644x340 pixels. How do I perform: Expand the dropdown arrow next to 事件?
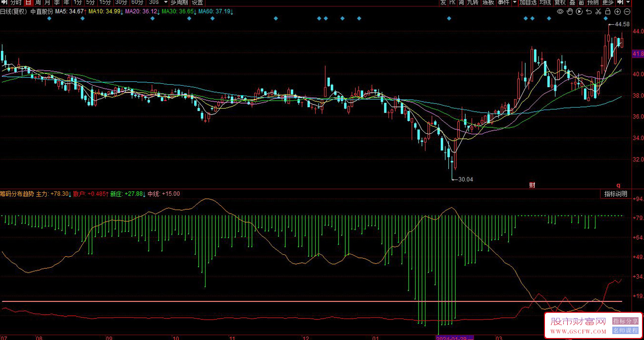point(515,2)
